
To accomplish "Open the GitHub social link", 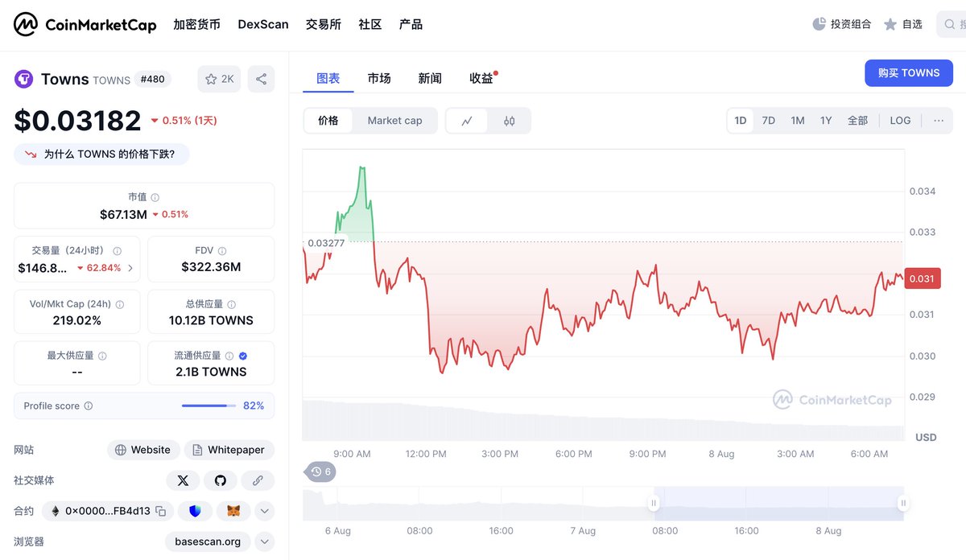I will [x=221, y=480].
